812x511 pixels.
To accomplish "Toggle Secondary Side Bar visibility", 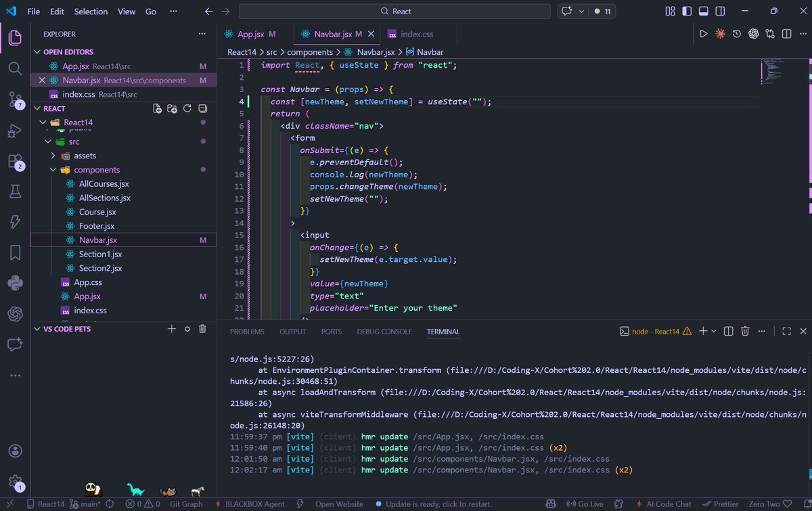I will point(719,11).
